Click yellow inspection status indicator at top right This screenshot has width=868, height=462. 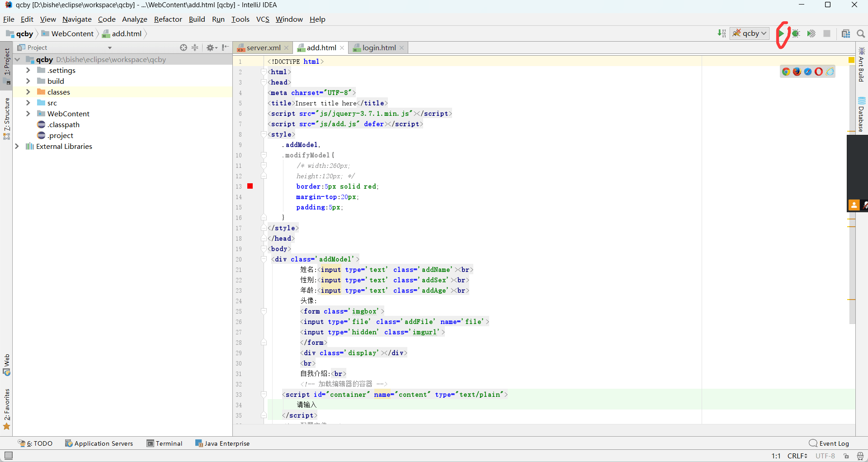(851, 60)
